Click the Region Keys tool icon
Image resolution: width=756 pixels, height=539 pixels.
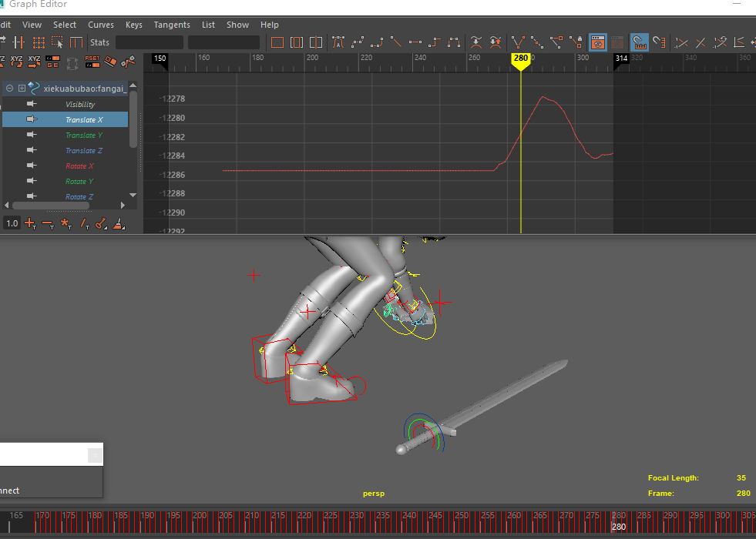pos(38,42)
